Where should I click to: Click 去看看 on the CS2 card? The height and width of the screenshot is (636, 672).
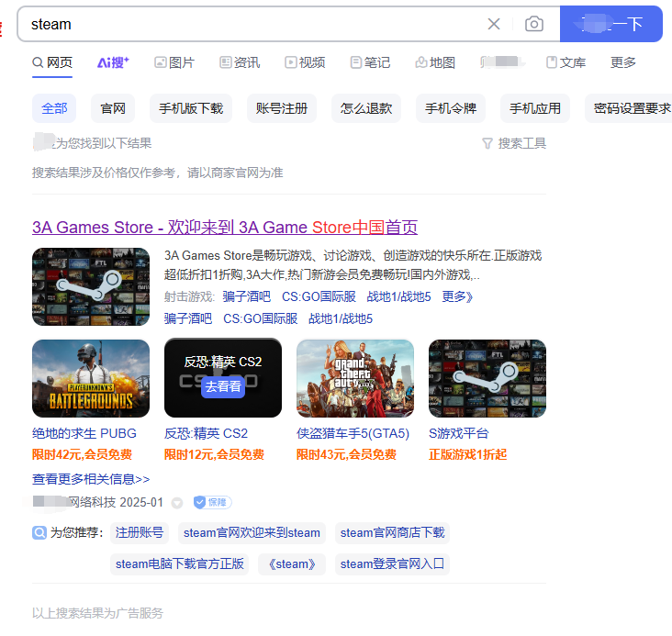pos(223,386)
